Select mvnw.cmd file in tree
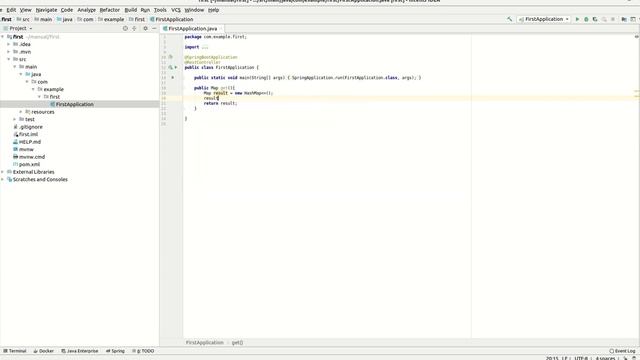This screenshot has width=640, height=360. pos(32,157)
